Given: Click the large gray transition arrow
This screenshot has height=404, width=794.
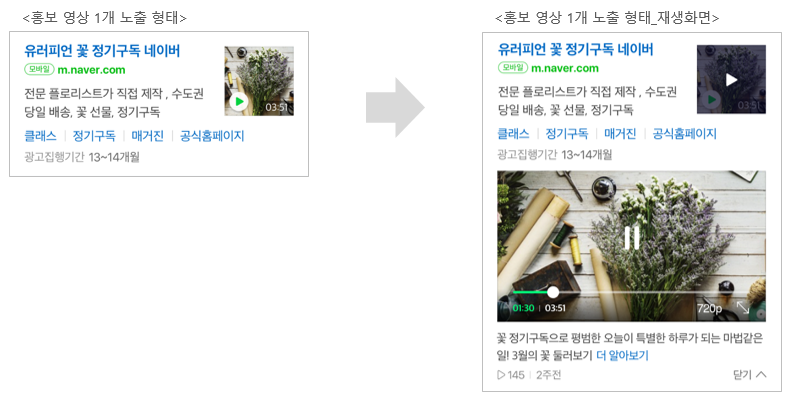Looking at the screenshot, I should click(x=395, y=107).
